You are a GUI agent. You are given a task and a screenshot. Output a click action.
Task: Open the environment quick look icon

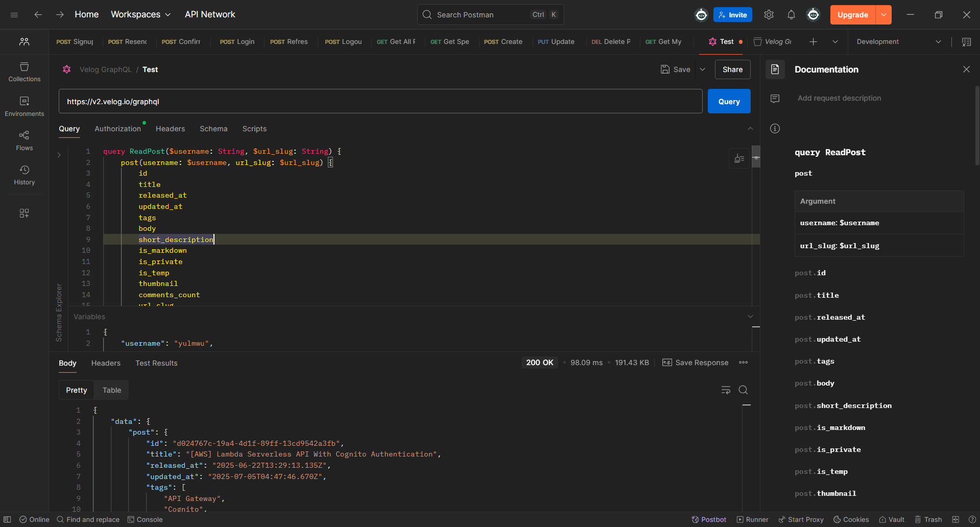click(x=966, y=42)
